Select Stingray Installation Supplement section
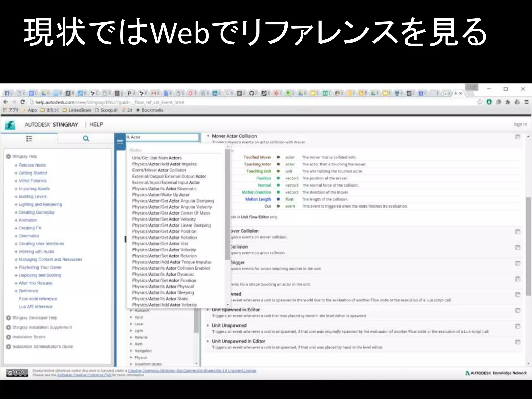Viewport: 532px width, 399px height. coord(42,327)
